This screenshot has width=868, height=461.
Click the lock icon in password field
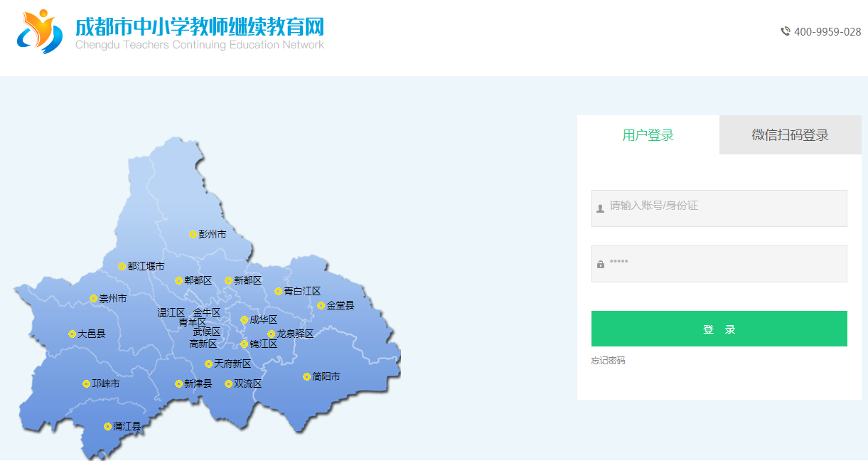click(601, 264)
